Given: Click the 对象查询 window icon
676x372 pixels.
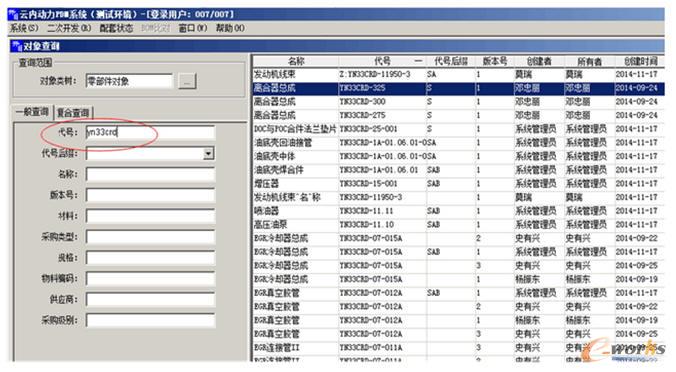Looking at the screenshot, I should coord(17,46).
